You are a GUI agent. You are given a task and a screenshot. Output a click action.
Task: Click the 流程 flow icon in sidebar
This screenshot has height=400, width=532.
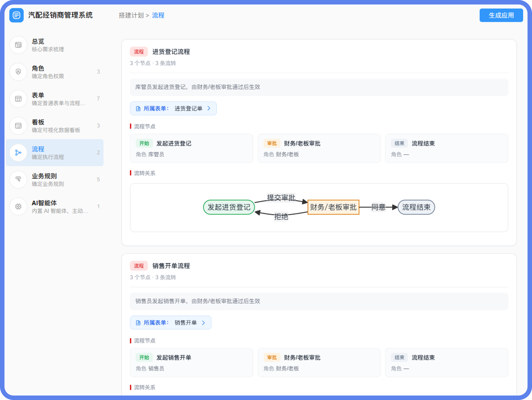click(18, 153)
